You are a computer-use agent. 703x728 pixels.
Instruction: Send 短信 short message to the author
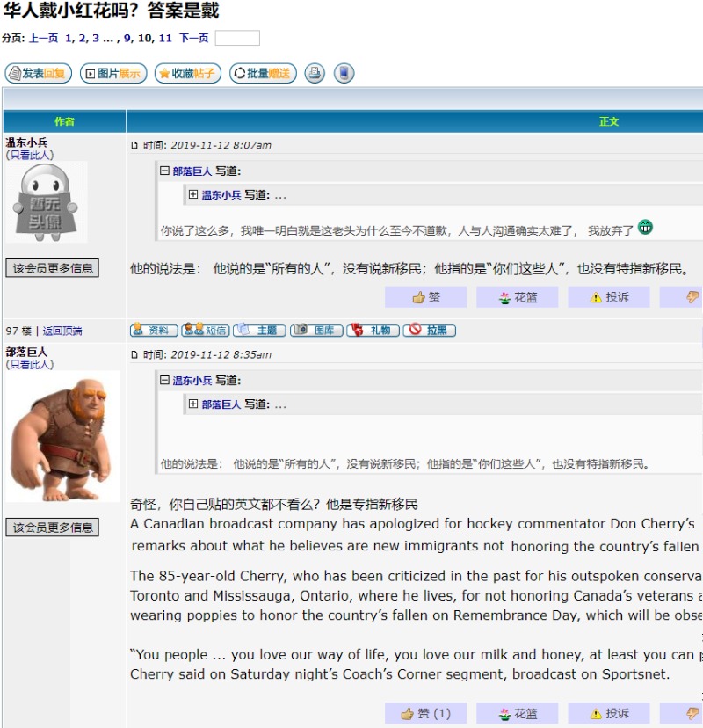(x=206, y=330)
